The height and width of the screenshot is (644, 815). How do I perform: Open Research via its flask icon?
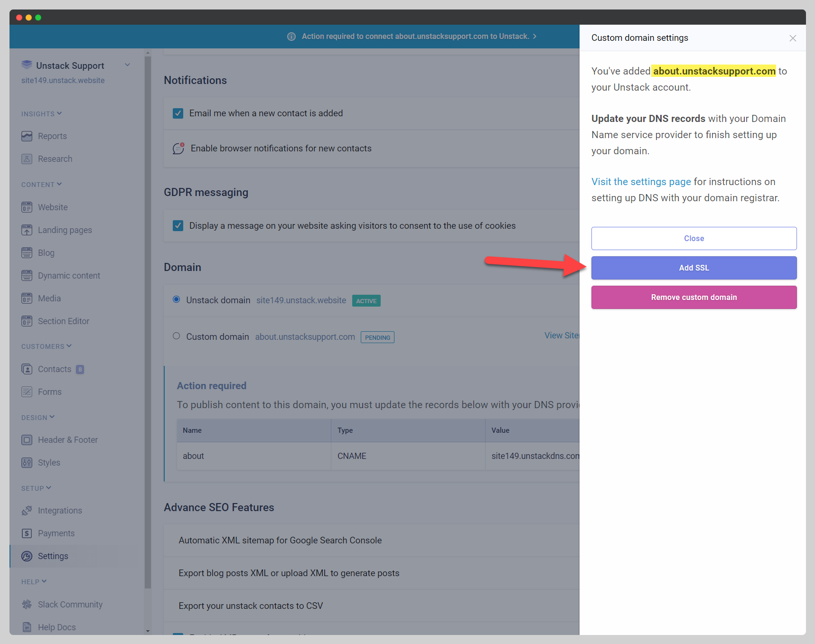27,159
